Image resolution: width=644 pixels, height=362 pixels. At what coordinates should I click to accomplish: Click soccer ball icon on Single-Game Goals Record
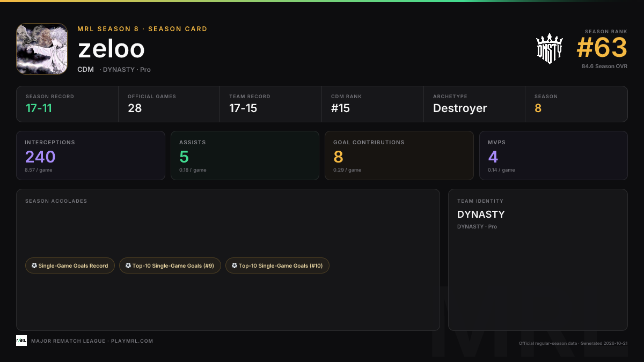34,265
